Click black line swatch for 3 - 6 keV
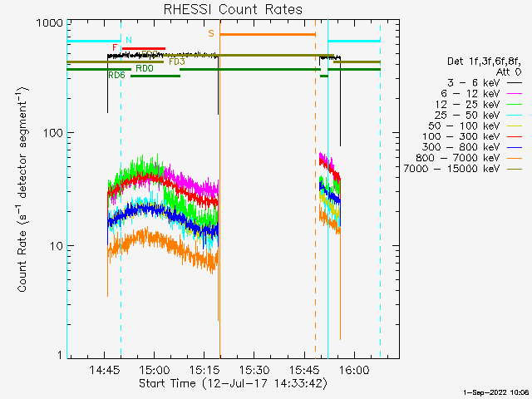This screenshot has width=532, height=399. [514, 82]
